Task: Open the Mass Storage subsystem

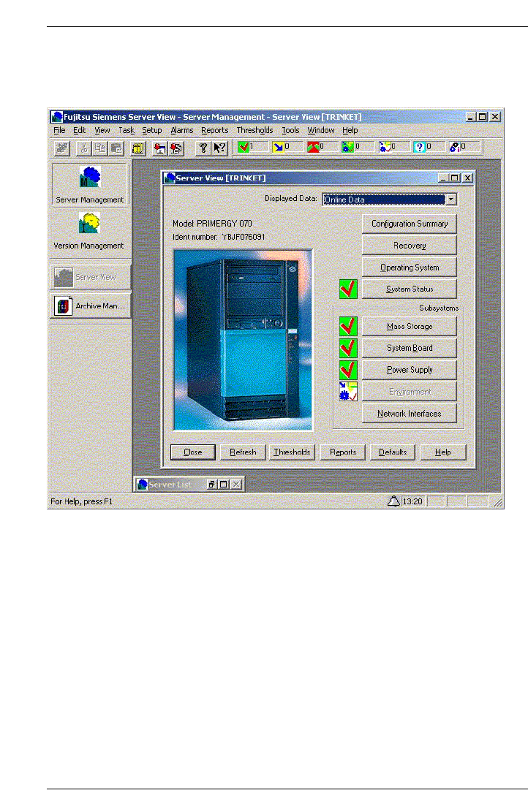Action: point(410,326)
